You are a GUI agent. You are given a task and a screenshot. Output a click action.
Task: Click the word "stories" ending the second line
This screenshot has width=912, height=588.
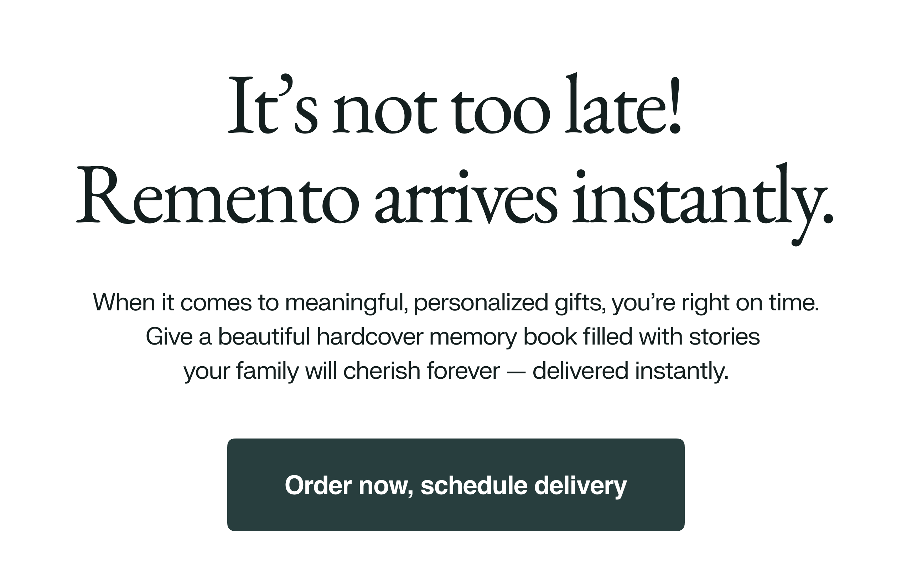pyautogui.click(x=724, y=337)
